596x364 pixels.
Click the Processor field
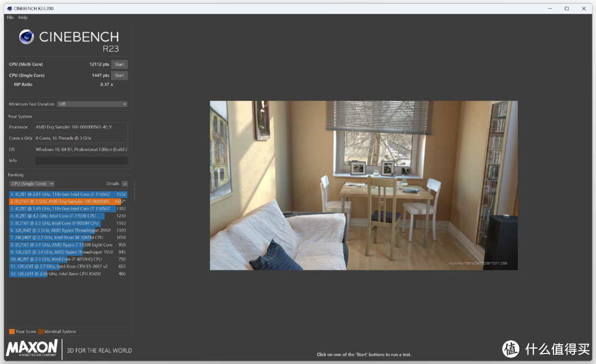[81, 127]
